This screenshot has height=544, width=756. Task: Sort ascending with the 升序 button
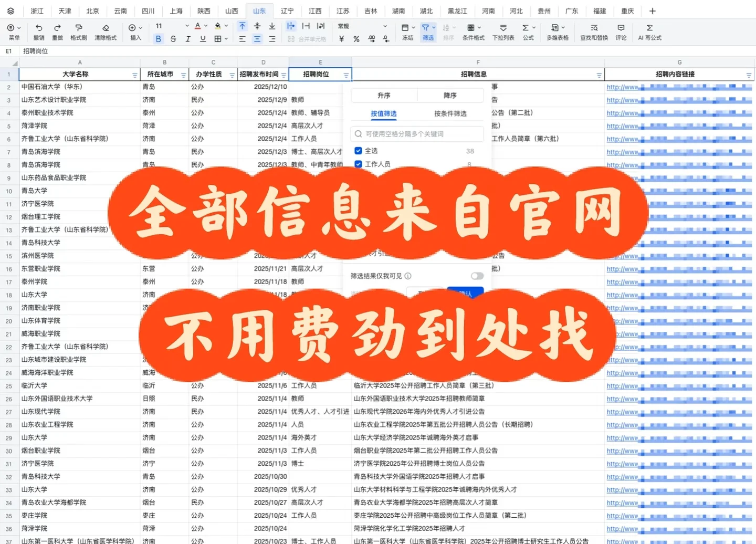click(383, 95)
